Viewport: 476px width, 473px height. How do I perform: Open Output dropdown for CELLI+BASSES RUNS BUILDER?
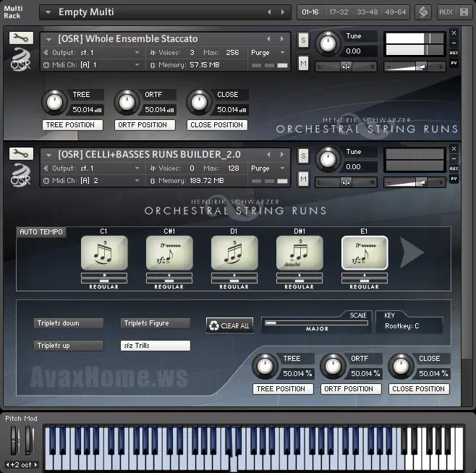click(137, 169)
